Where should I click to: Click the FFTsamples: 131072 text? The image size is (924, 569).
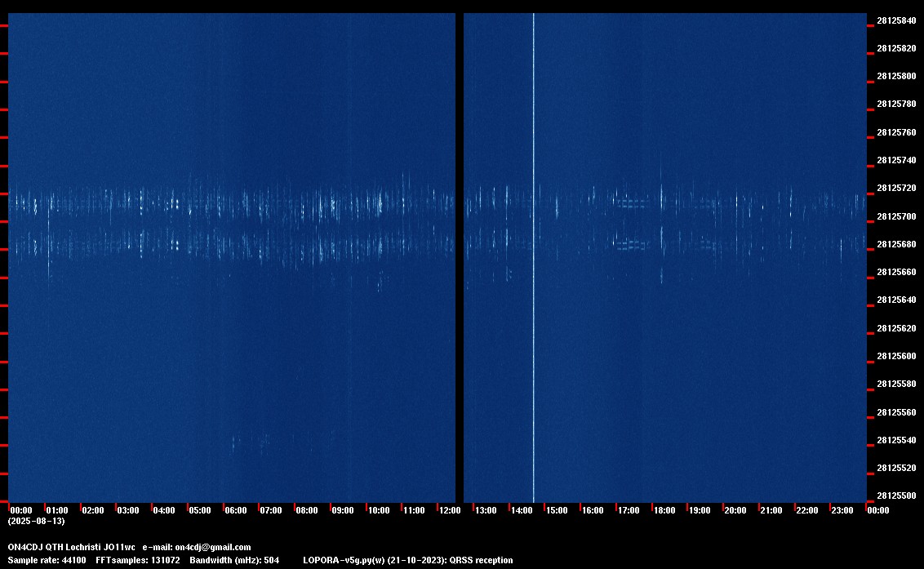138,560
